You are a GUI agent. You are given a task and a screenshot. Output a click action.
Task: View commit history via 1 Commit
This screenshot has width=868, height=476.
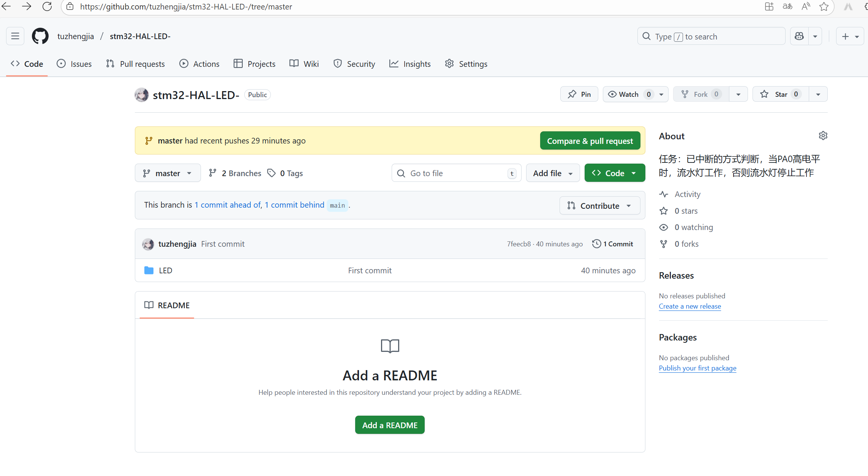[x=612, y=244]
